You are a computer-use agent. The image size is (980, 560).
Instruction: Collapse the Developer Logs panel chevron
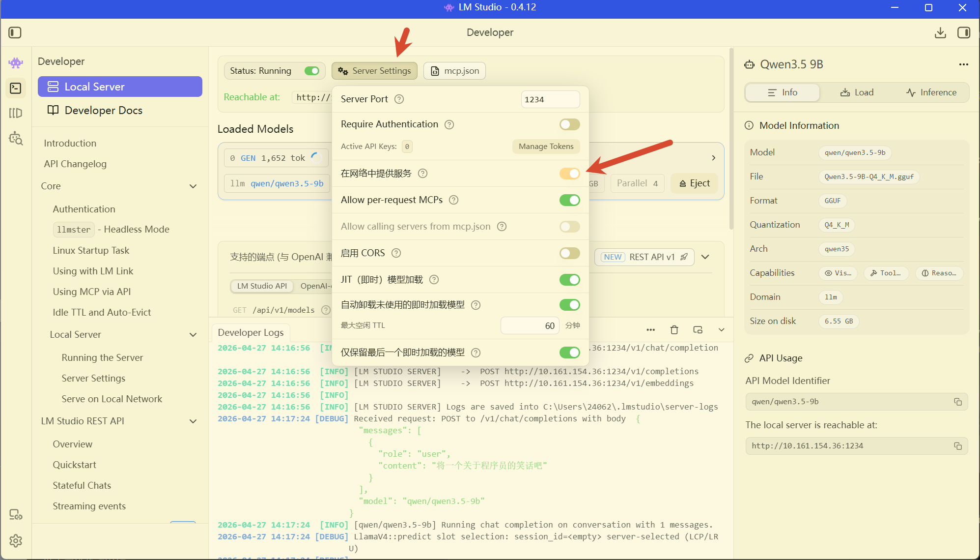(722, 330)
